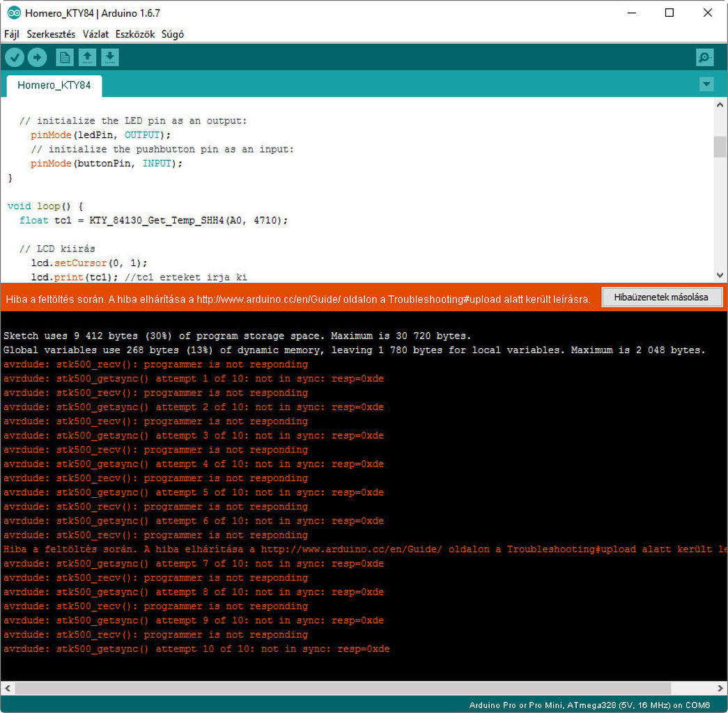Click the 'pinMode(ledPin, OUTPUT);' line
The image size is (728, 713).
[x=100, y=135]
